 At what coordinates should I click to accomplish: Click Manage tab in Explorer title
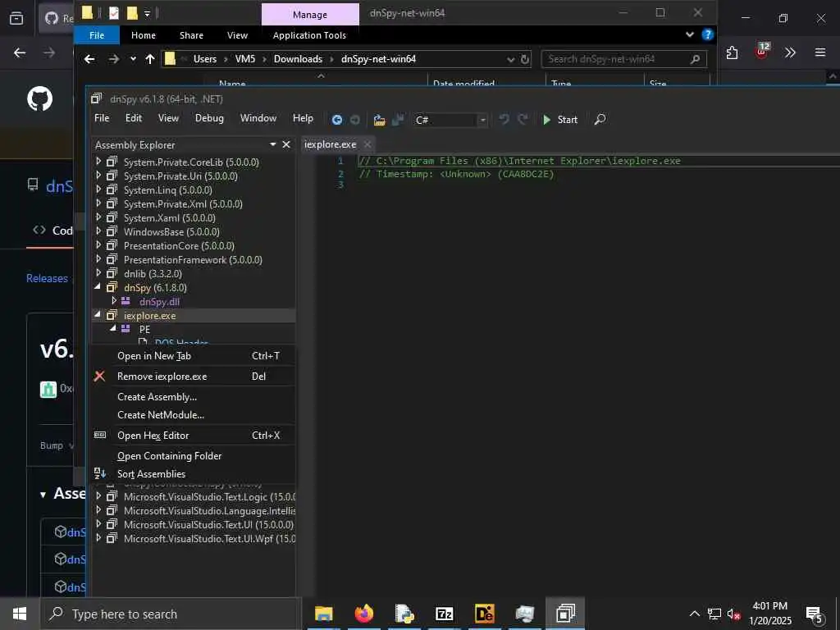[x=310, y=15]
